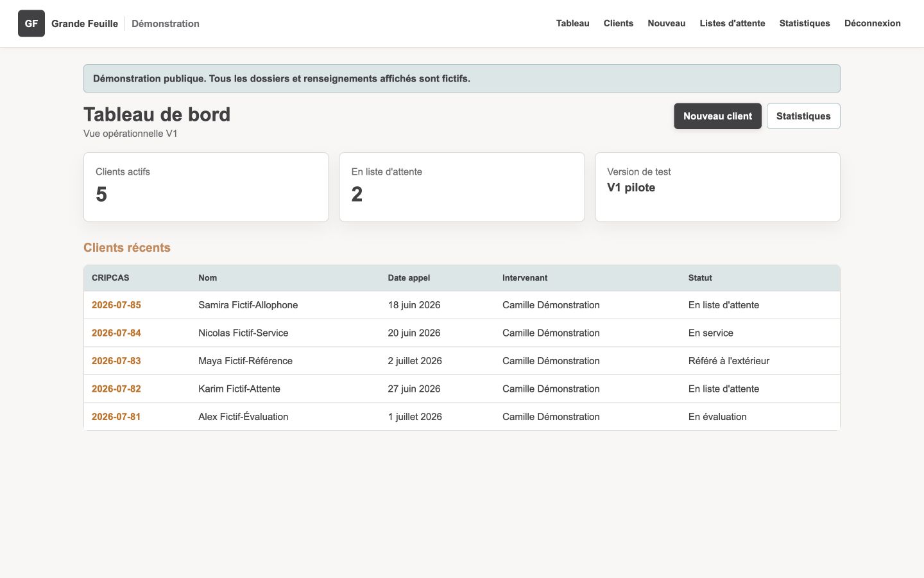This screenshot has height=578, width=924.
Task: Open client record 2026-07-83
Action: pos(116,361)
